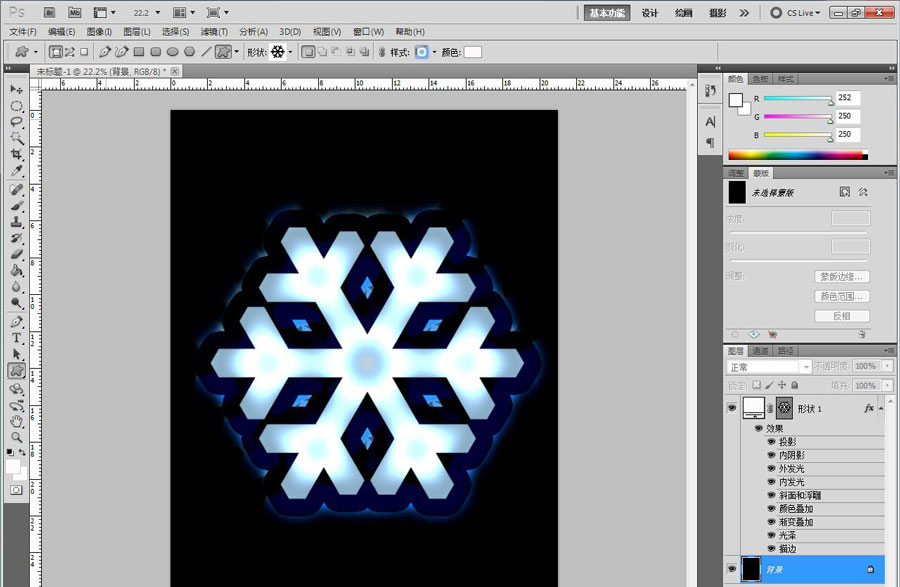Click the R color slider

[797, 98]
